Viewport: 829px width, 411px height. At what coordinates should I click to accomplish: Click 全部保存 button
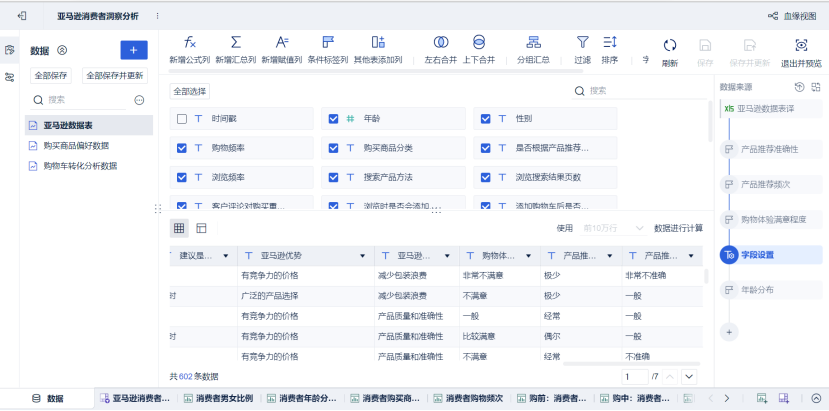coord(51,76)
